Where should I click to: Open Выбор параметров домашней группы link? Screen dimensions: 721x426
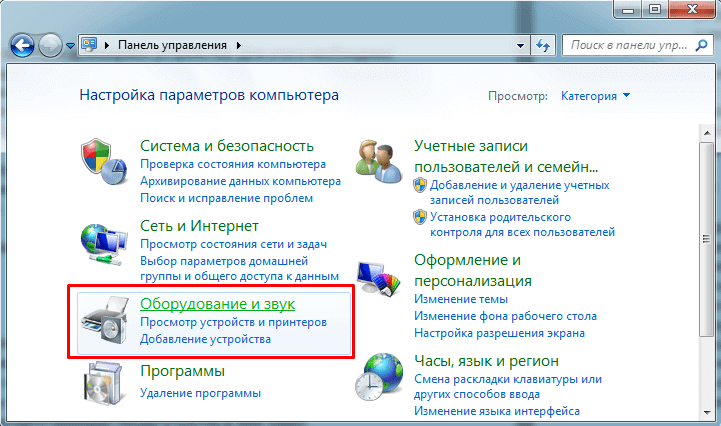click(x=239, y=269)
